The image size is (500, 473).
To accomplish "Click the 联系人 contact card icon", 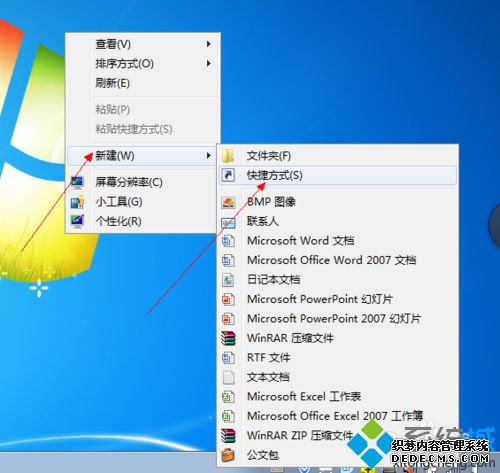I will [x=228, y=222].
